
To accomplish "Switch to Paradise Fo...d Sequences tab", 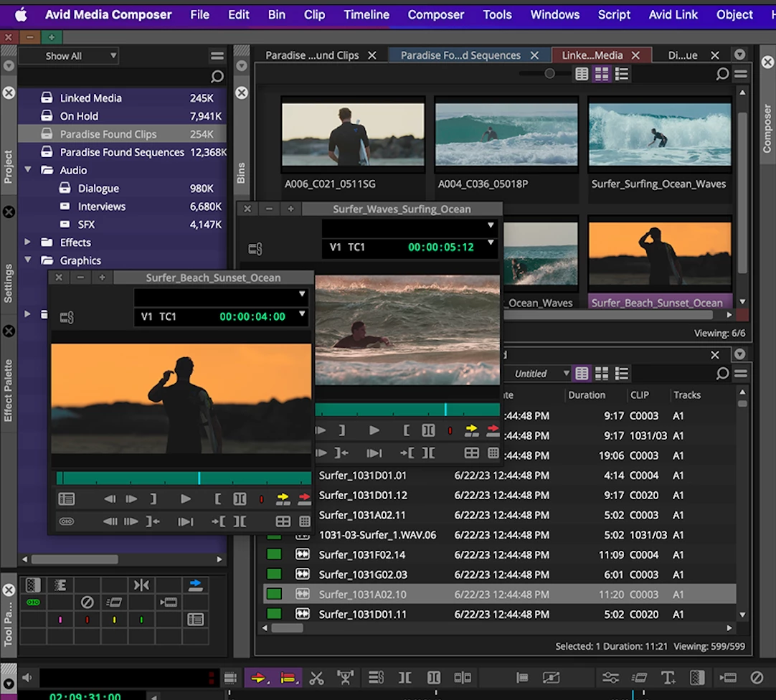I will tap(460, 55).
